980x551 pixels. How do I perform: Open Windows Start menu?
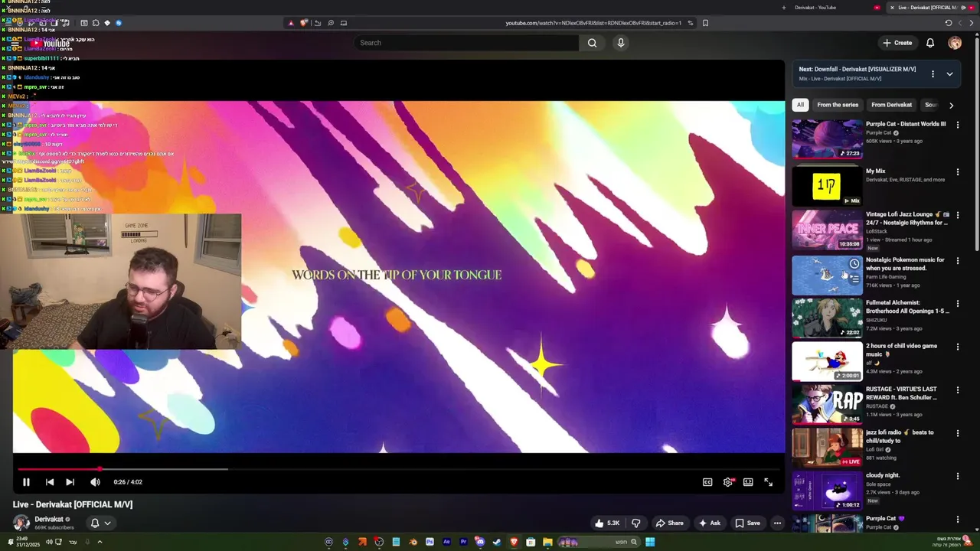650,542
